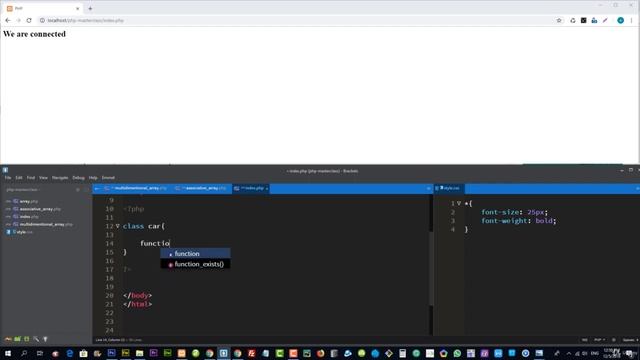Open the Brackets View menu
Image resolution: width=640 pixels, height=360 pixels.
point(43,178)
